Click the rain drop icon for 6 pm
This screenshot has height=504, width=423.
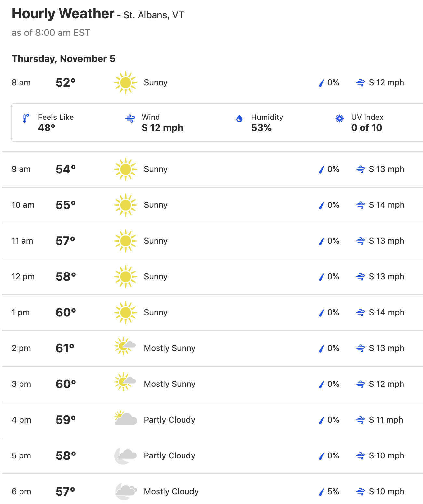point(321,492)
